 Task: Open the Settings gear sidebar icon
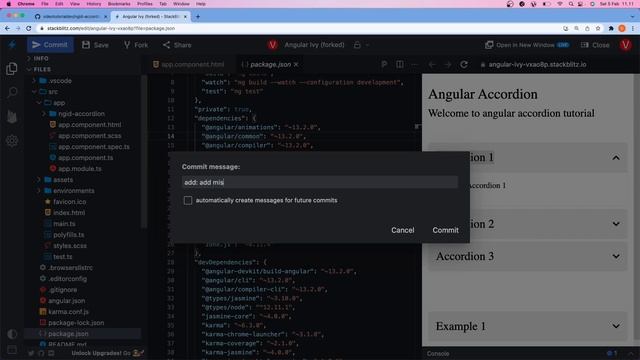(12, 141)
